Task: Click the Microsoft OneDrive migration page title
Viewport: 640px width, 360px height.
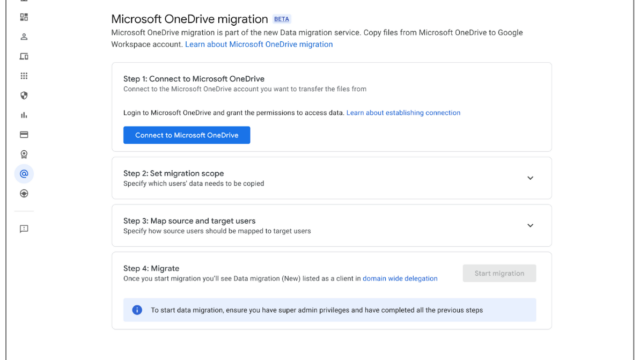Action: (x=189, y=19)
